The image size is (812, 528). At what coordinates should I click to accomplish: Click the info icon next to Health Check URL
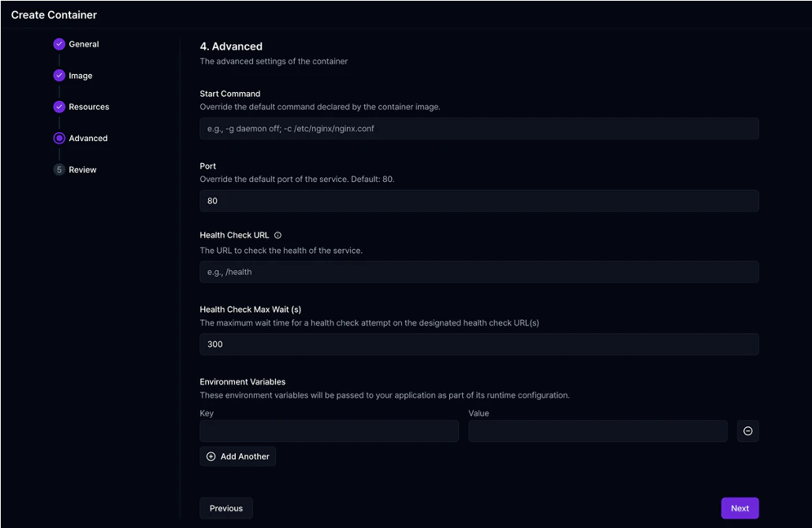276,234
